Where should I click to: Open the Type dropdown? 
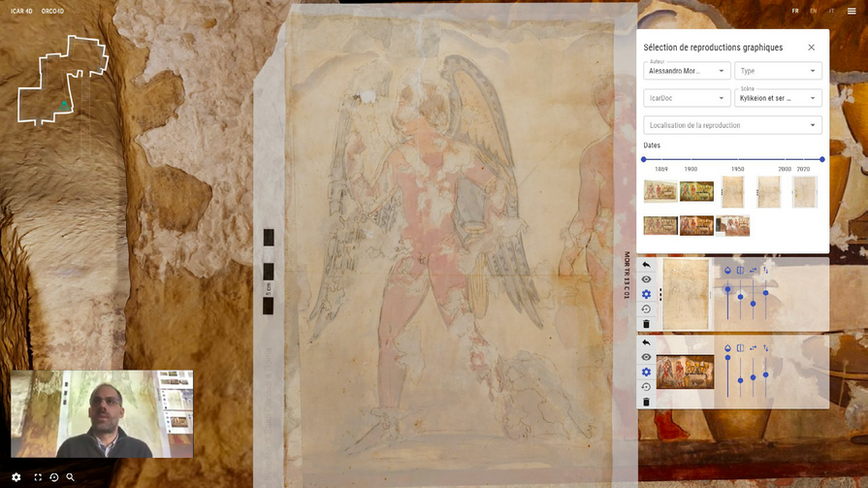(x=778, y=71)
